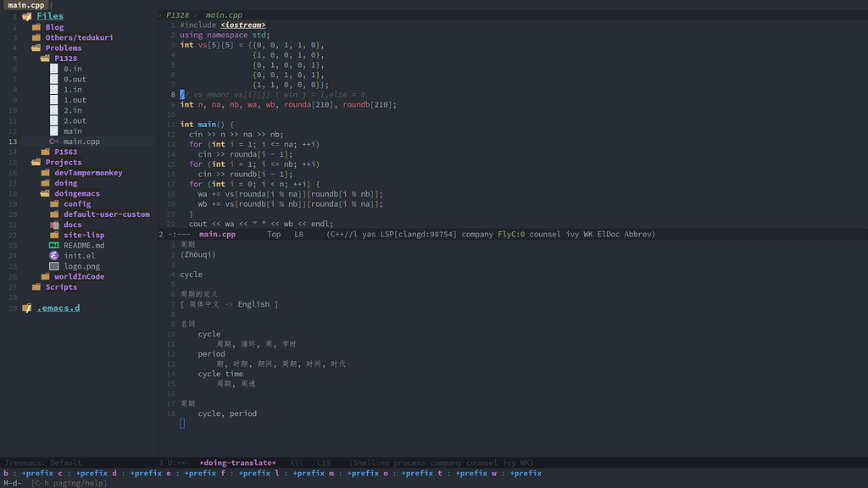Image resolution: width=868 pixels, height=488 pixels.
Task: Open init.el via its Emacs Lisp icon
Action: tap(54, 255)
